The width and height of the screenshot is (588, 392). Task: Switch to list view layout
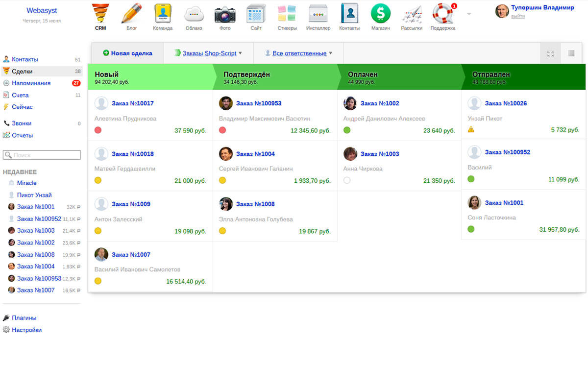click(x=571, y=53)
